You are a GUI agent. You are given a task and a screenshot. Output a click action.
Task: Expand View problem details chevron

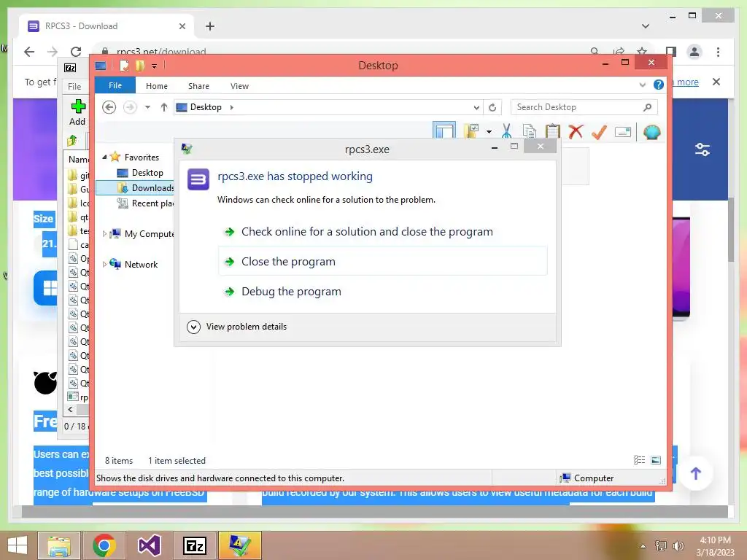[x=193, y=327]
